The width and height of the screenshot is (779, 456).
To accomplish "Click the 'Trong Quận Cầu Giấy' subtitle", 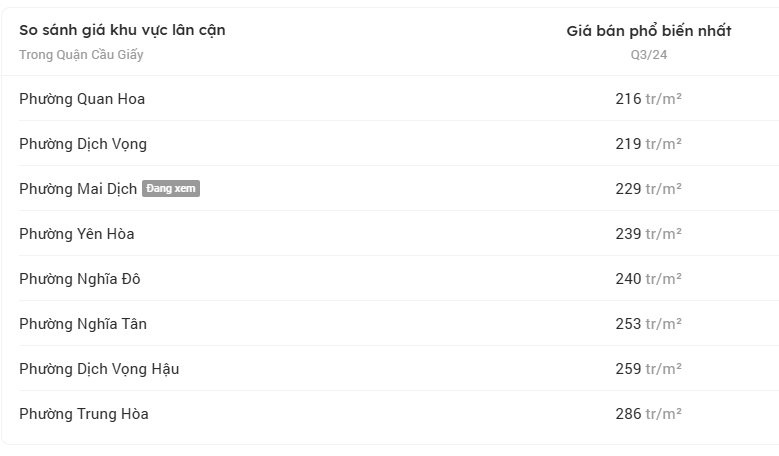I will click(x=81, y=55).
